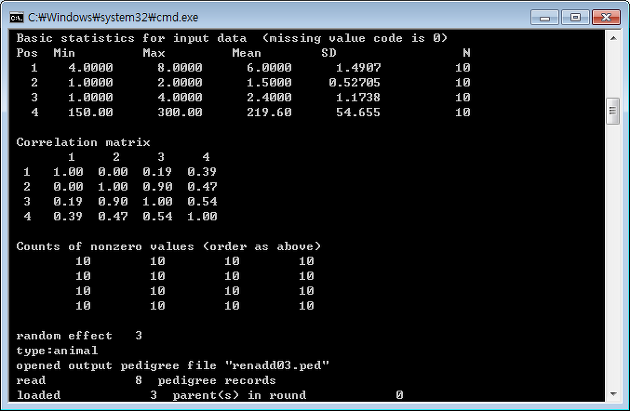
Task: Click the SD value 0.52705
Action: [354, 83]
